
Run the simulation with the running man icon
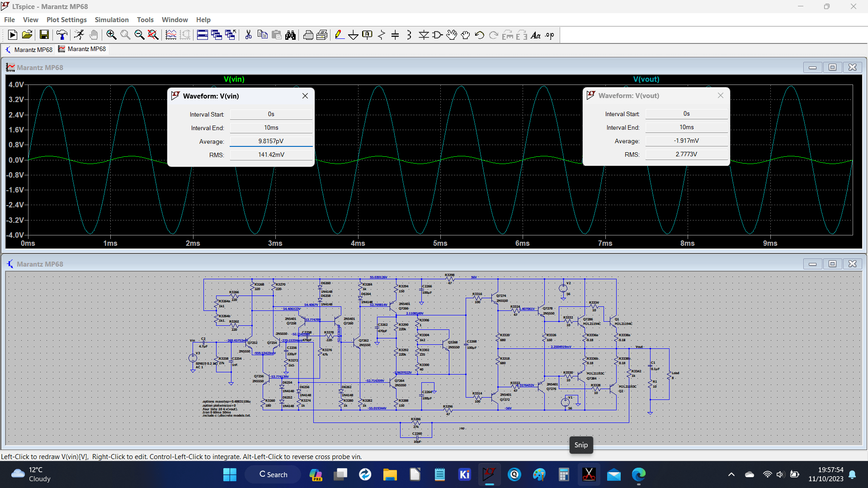click(x=79, y=35)
